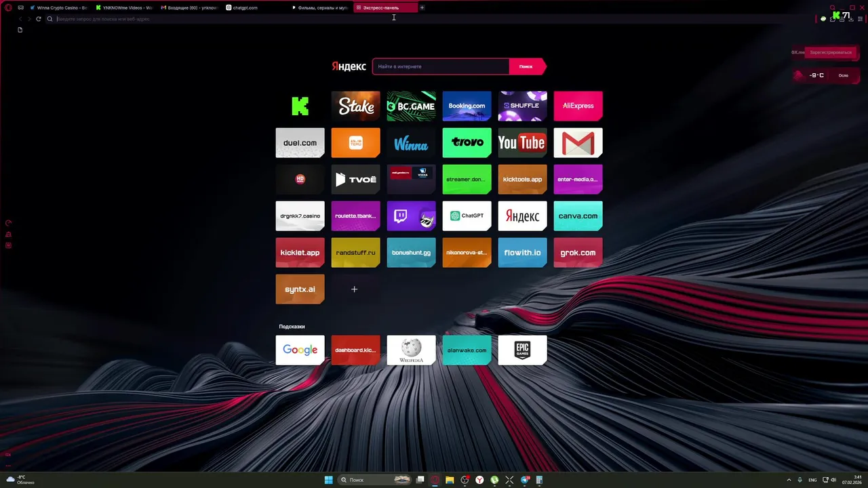Open the AliExpress speed dial tile

click(x=578, y=106)
